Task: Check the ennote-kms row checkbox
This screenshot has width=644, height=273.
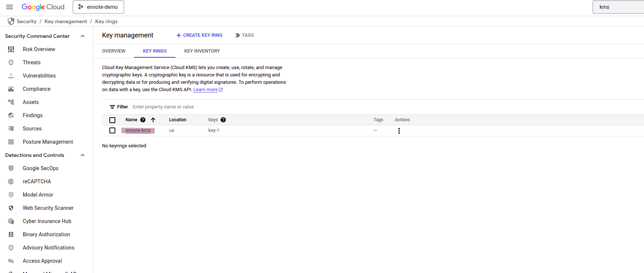Action: pos(112,130)
